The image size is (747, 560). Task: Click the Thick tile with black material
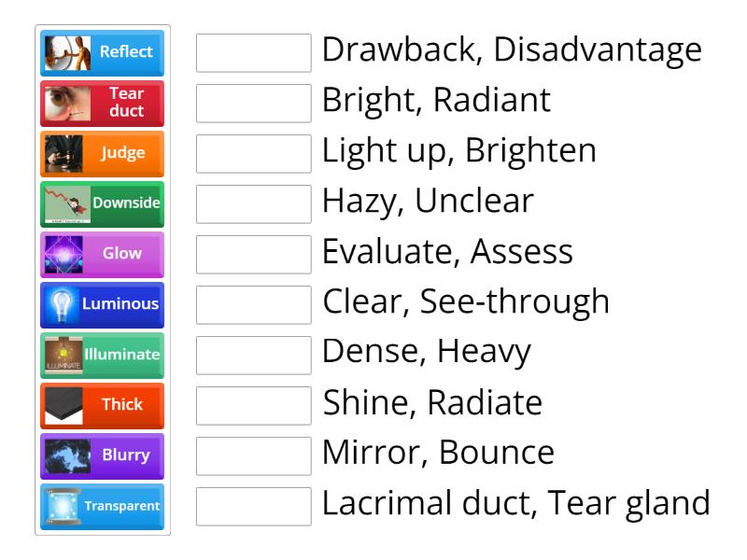[102, 406]
